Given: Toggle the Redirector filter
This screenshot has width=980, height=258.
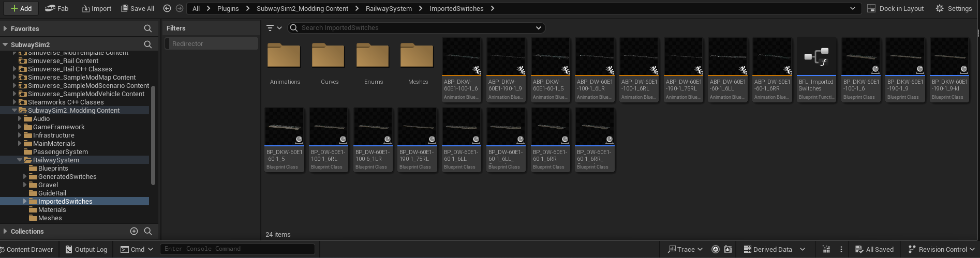Looking at the screenshot, I should pos(212,44).
